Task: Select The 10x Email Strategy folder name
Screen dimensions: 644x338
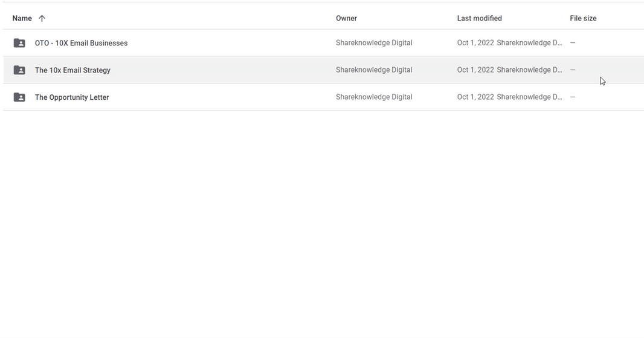Action: click(72, 70)
